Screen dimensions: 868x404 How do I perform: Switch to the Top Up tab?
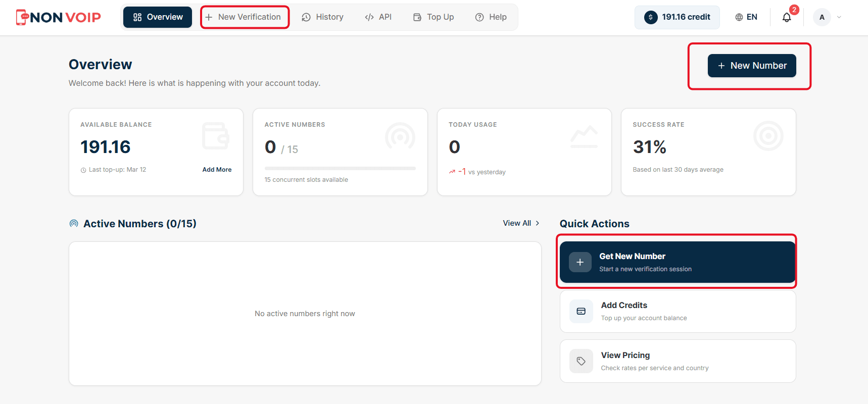coord(433,17)
